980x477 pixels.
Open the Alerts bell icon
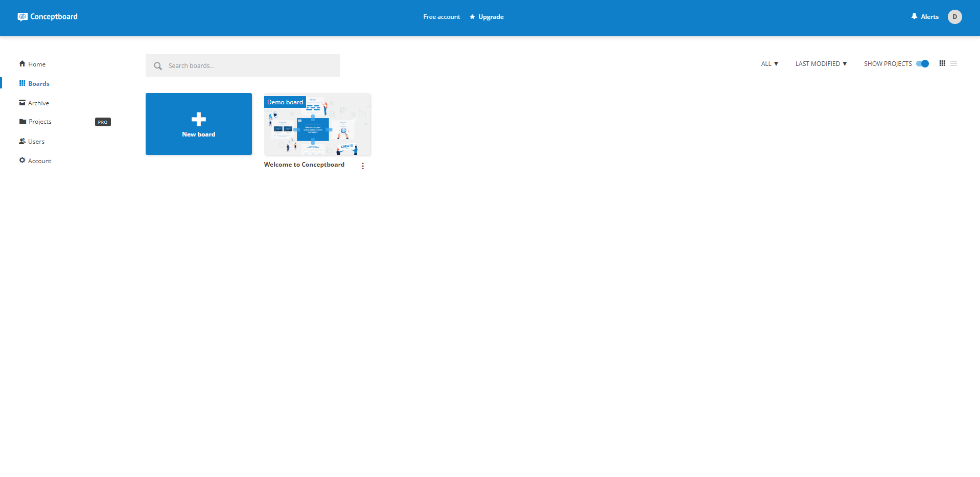click(914, 16)
